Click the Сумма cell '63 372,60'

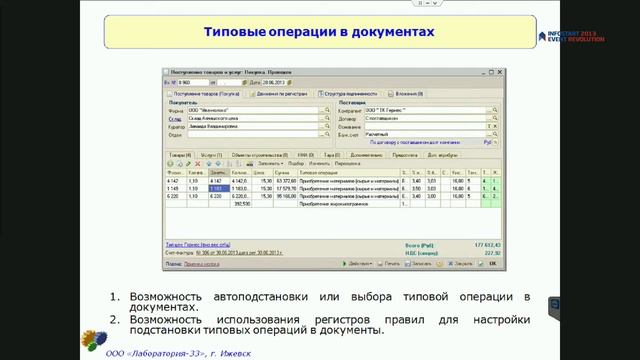285,181
